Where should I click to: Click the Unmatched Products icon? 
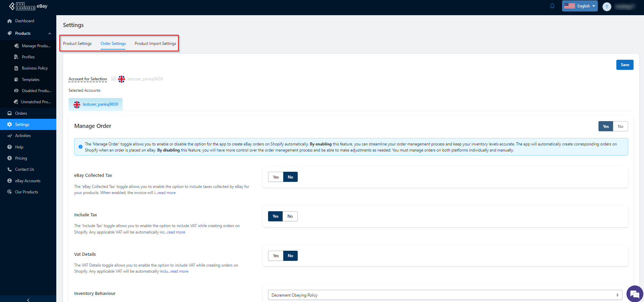pos(16,102)
